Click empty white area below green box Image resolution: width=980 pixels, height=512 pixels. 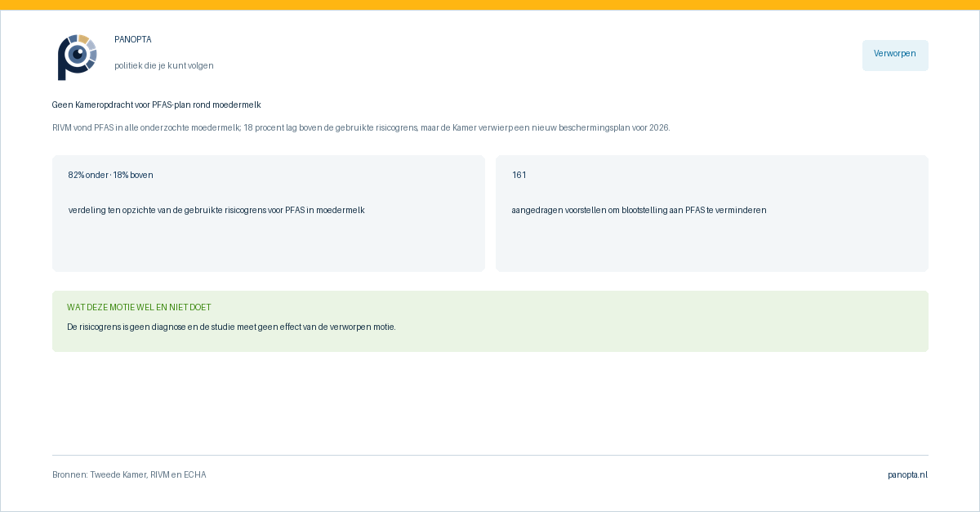point(490,403)
